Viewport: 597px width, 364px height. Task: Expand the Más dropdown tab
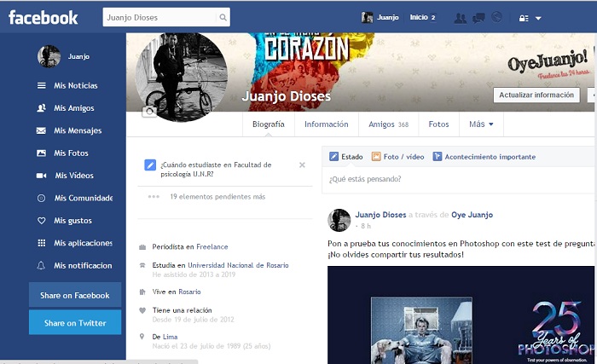tap(481, 124)
